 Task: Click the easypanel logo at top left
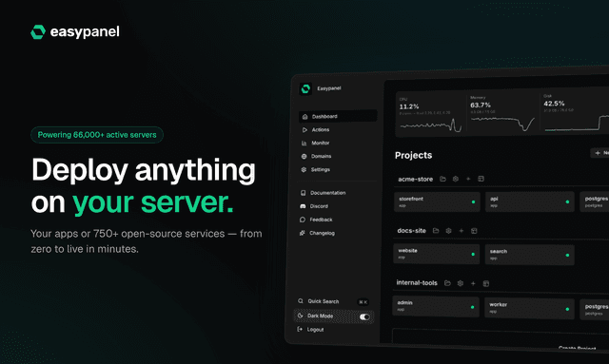[x=75, y=31]
